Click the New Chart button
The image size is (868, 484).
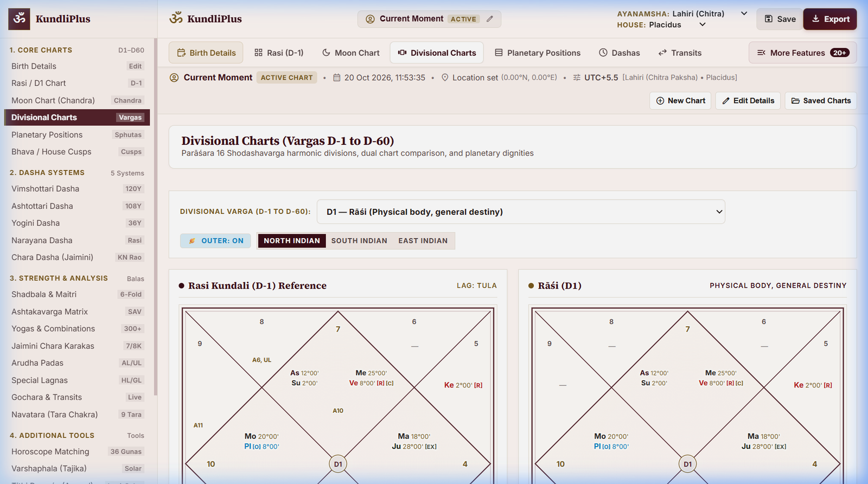tap(680, 101)
